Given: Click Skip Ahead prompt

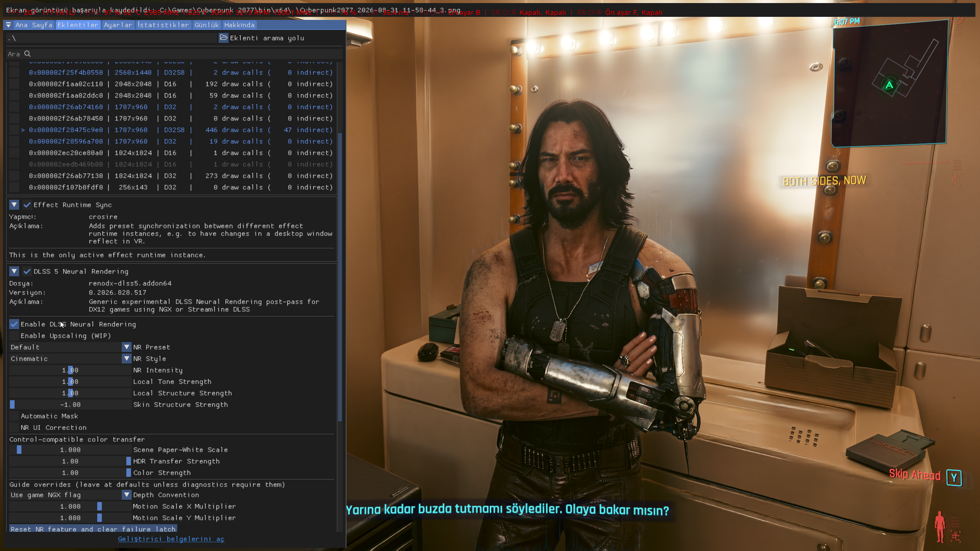Looking at the screenshot, I should pyautogui.click(x=915, y=475).
